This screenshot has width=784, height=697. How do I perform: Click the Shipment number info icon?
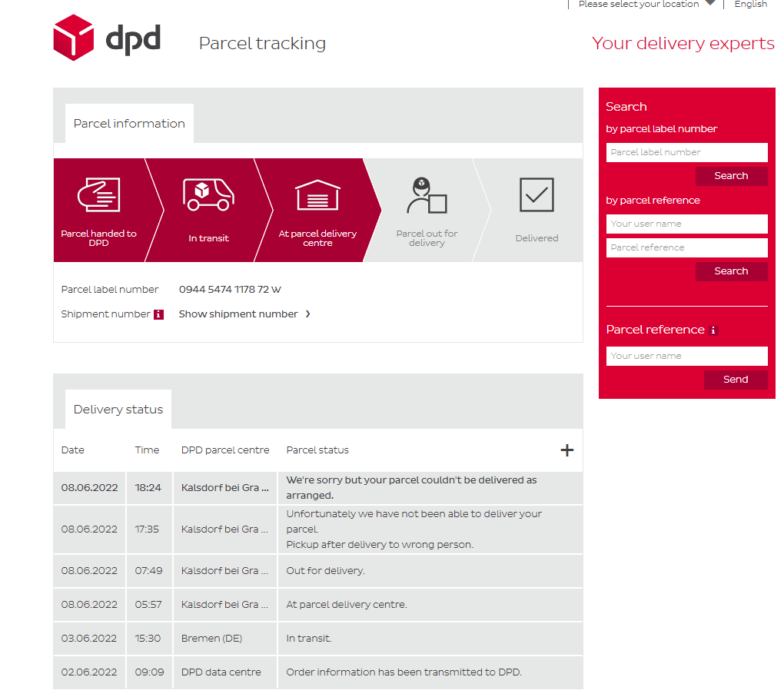coord(158,314)
